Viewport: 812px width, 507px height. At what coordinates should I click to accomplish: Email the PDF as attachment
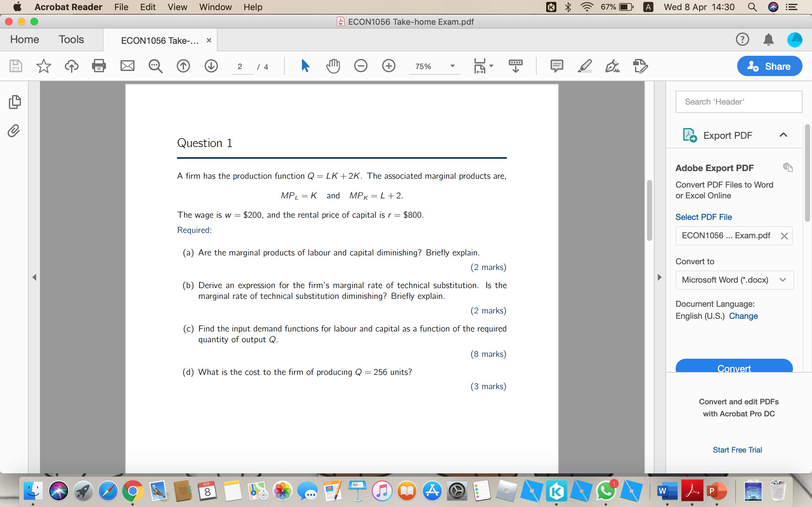128,66
